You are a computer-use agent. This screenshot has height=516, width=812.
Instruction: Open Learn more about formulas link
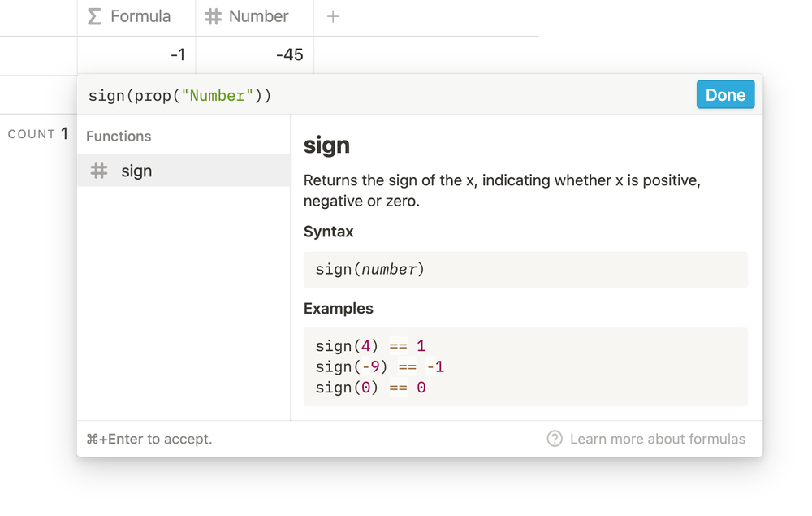(657, 439)
